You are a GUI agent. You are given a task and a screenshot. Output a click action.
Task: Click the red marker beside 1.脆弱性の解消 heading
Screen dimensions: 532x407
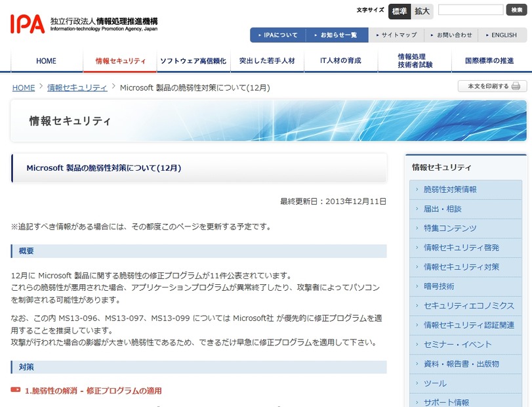point(16,390)
